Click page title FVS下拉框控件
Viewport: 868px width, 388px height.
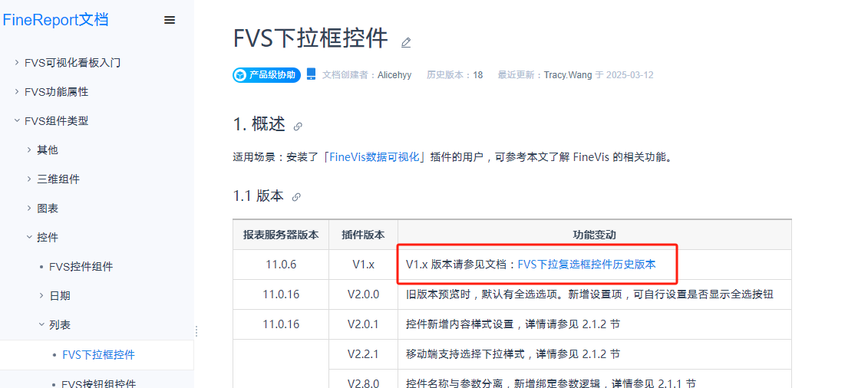311,39
